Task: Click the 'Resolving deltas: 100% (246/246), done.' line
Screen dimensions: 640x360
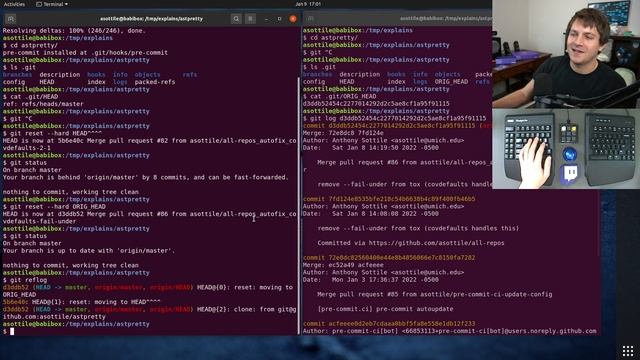Action: pos(74,31)
